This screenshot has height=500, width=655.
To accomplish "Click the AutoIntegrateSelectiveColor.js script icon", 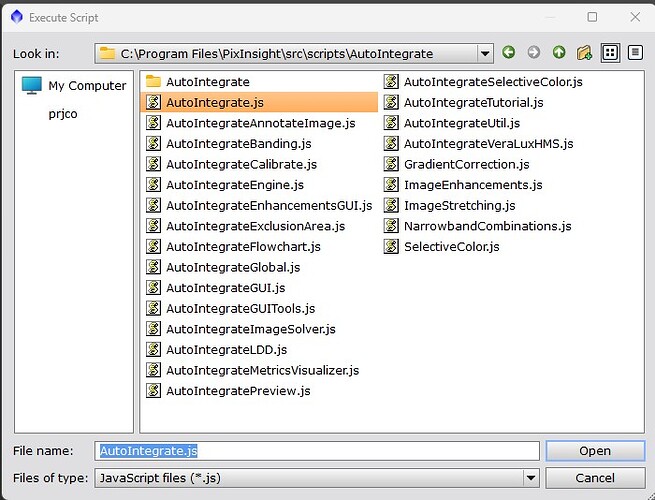I will (391, 81).
